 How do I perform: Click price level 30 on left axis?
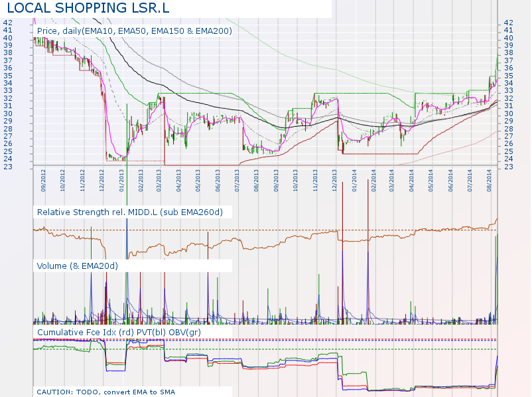click(8, 114)
